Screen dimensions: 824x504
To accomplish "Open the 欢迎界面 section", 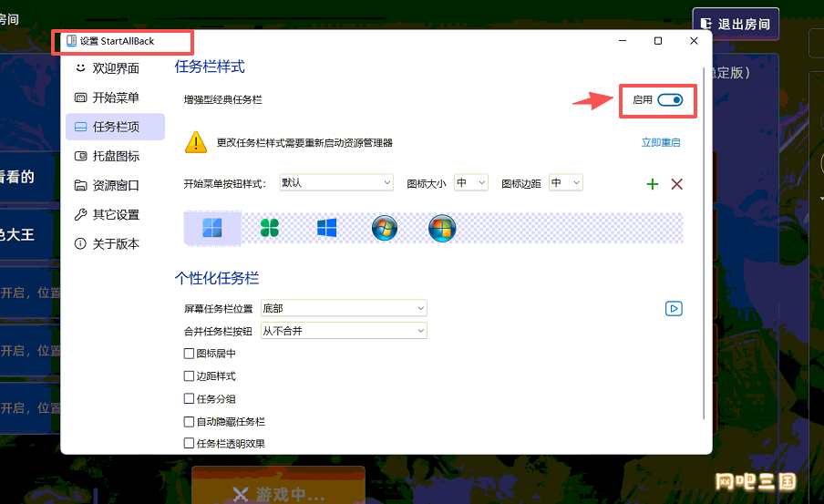I will pyautogui.click(x=116, y=68).
